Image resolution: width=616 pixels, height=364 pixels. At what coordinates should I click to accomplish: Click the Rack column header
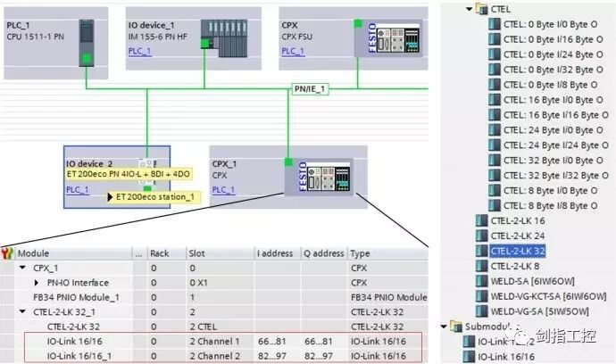(166, 253)
